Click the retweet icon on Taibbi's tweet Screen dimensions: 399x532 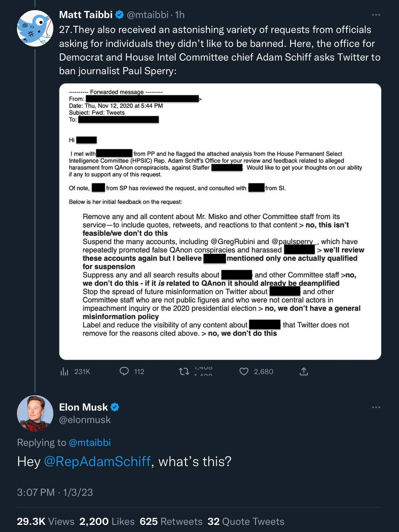pyautogui.click(x=184, y=371)
